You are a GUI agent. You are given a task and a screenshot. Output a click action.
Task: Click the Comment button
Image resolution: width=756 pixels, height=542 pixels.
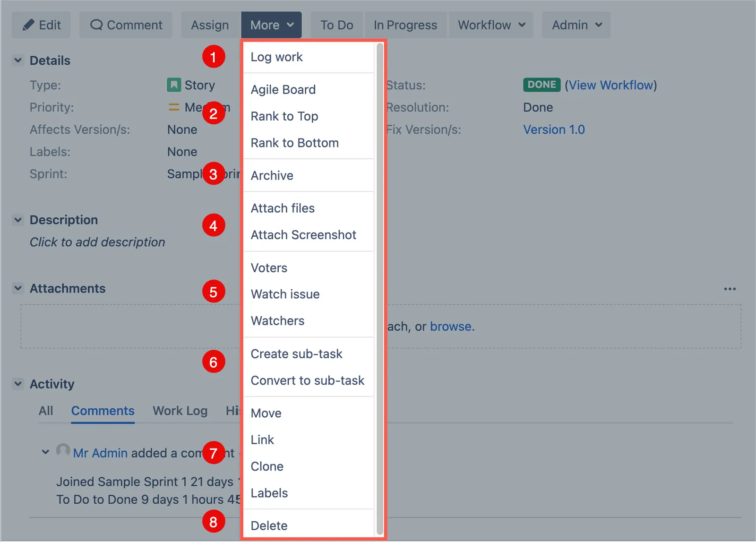tap(126, 25)
